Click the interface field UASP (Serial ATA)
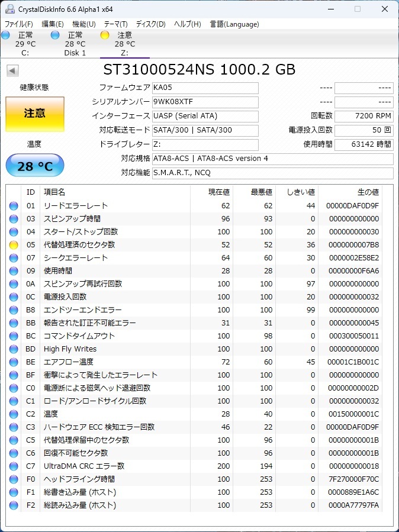399x532 pixels. tap(205, 117)
